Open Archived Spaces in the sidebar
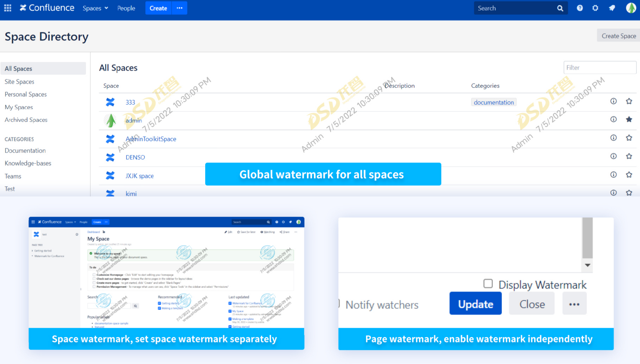640x364 pixels. [x=26, y=120]
